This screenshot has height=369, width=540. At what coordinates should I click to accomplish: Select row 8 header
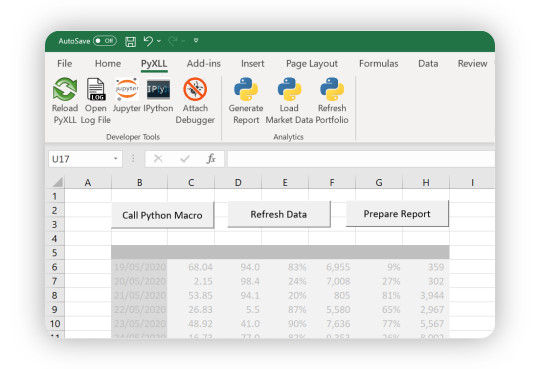(x=55, y=295)
